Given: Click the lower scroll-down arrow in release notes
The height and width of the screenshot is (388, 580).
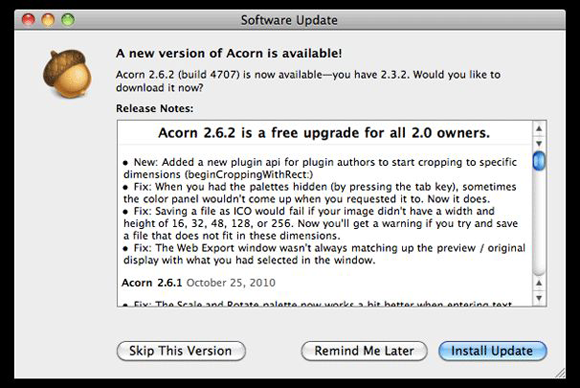Looking at the screenshot, I should (539, 298).
